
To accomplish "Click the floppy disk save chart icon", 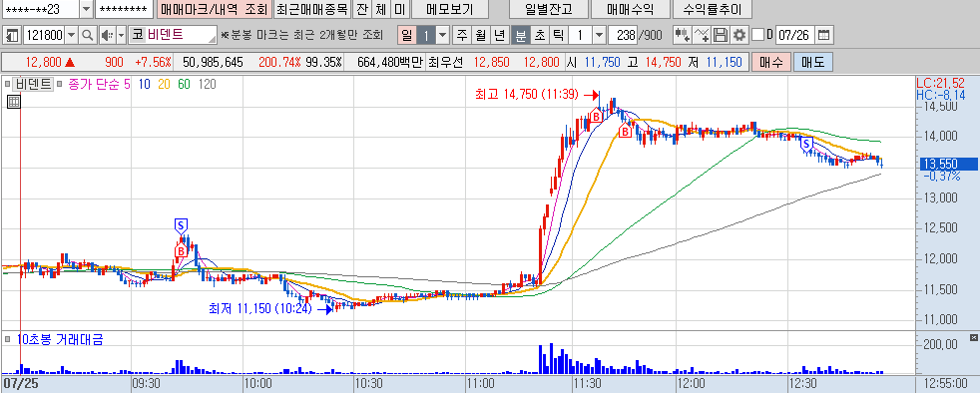I will (721, 35).
